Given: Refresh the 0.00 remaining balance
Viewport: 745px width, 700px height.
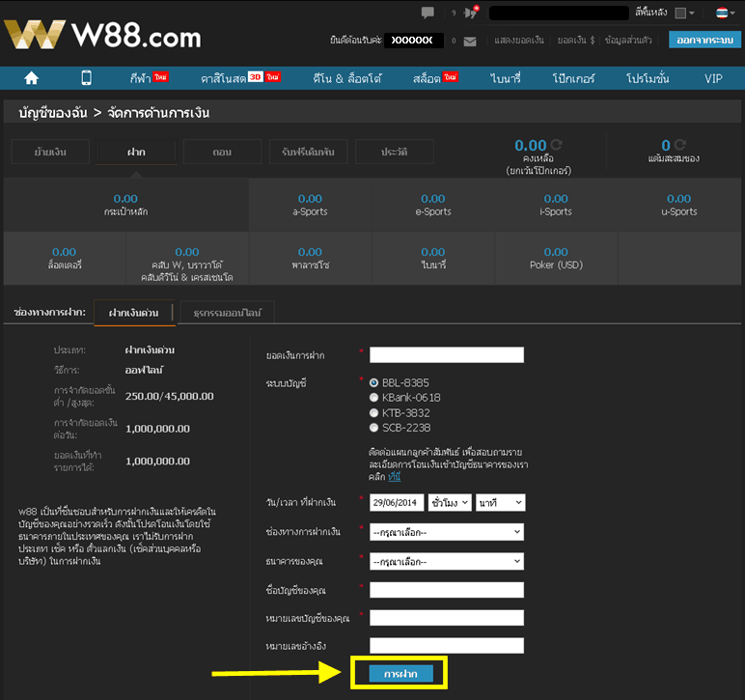Looking at the screenshot, I should pos(557,145).
